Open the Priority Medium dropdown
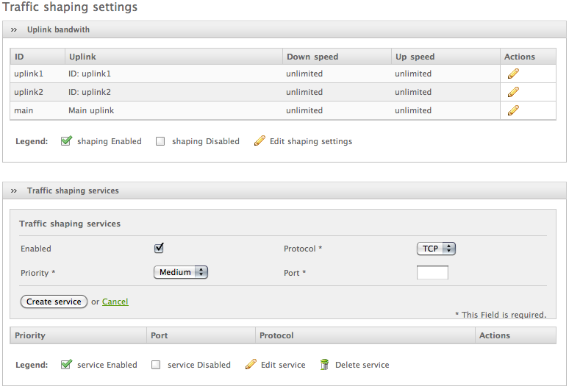The image size is (569, 392). pos(181,272)
